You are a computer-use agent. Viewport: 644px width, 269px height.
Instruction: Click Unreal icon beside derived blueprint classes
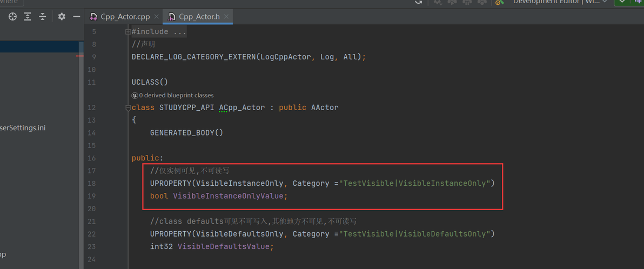click(x=135, y=95)
